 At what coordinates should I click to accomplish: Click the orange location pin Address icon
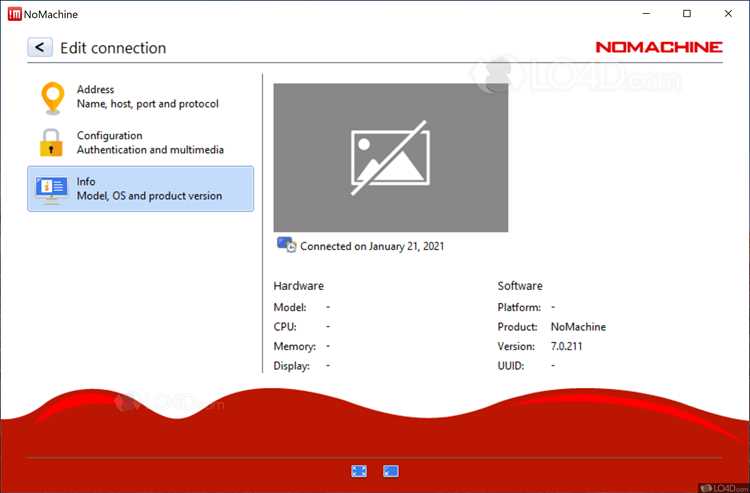[53, 98]
